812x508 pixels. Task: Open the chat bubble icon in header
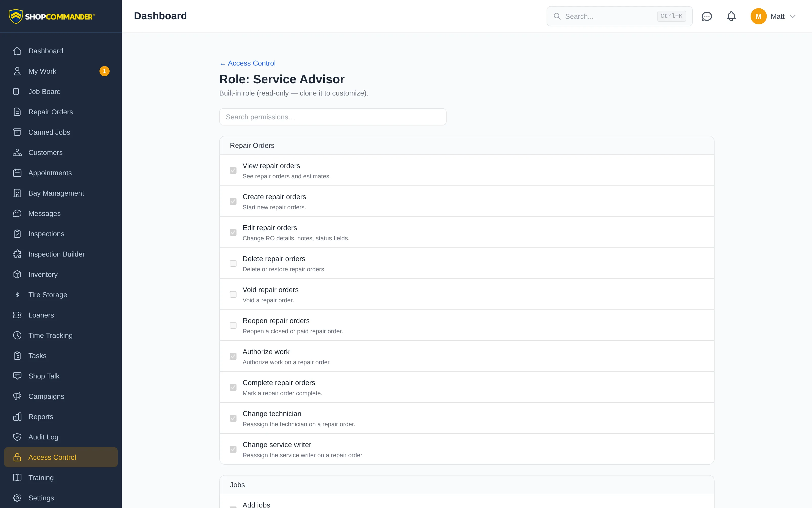pos(707,17)
